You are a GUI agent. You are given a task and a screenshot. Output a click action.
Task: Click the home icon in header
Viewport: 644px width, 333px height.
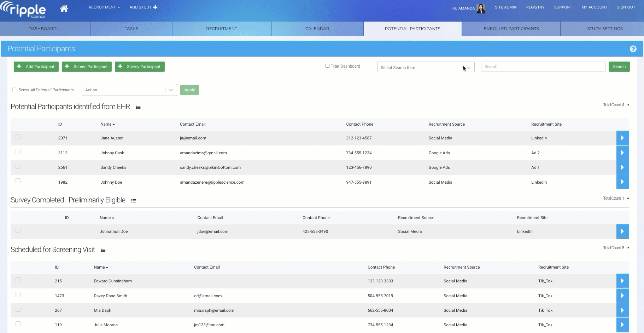64,8
